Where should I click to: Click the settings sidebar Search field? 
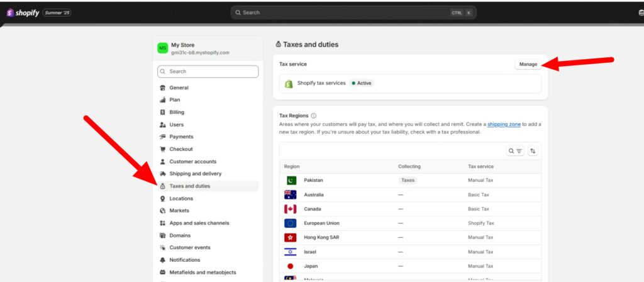click(208, 72)
